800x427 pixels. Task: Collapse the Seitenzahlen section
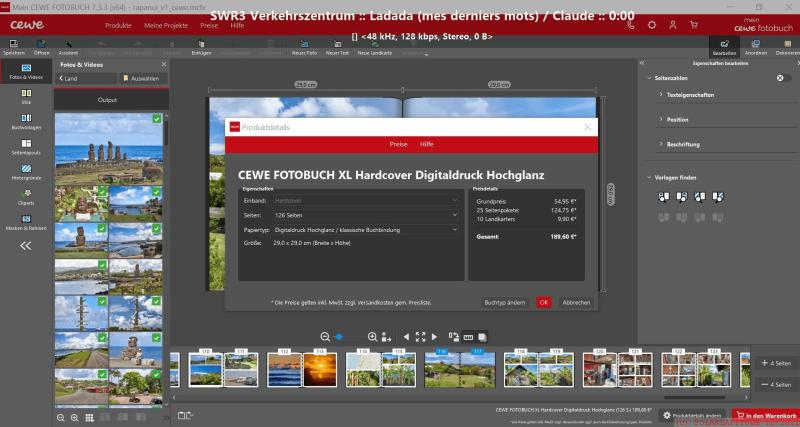[x=649, y=78]
